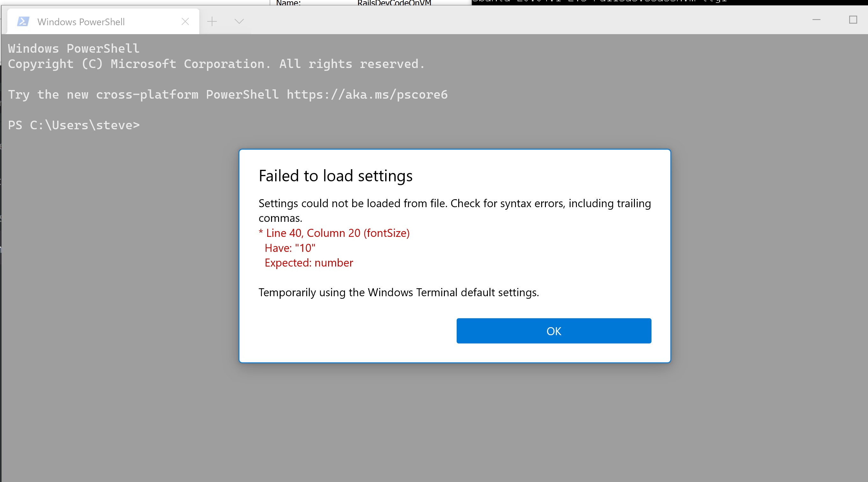Click the 'Expected: number' error line

[309, 263]
